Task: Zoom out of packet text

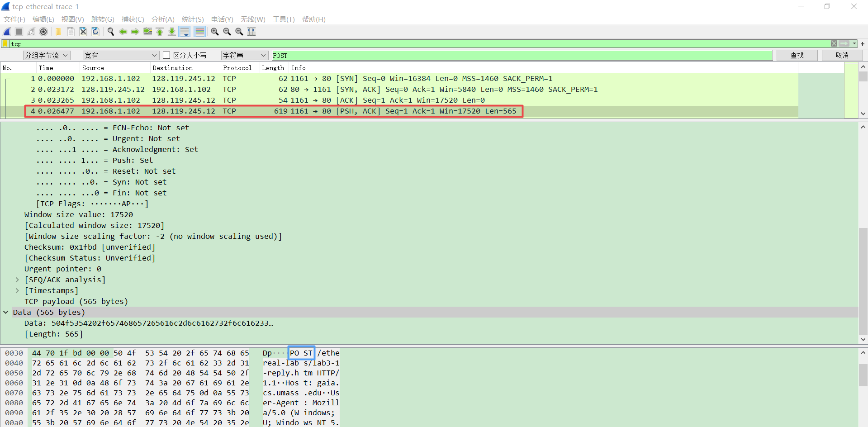Action: [x=227, y=32]
